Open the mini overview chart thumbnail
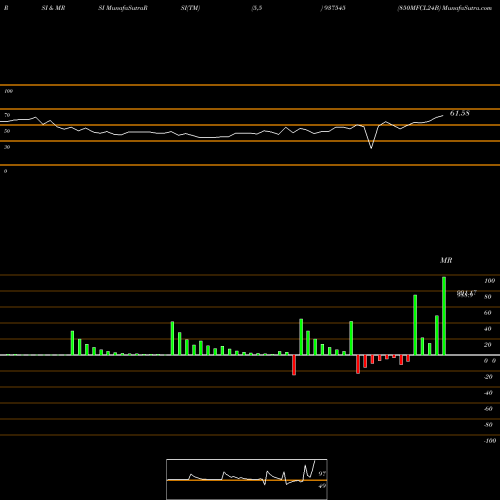The height and width of the screenshot is (500, 500). pos(247,479)
